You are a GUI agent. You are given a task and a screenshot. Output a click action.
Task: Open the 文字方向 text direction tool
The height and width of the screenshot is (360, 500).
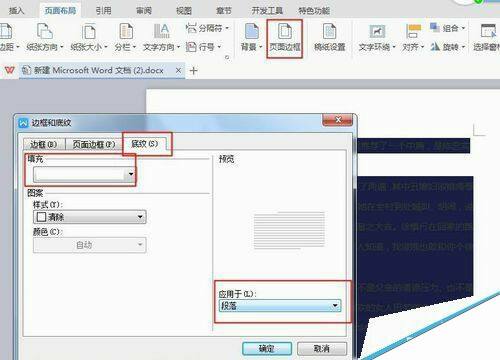coord(161,37)
